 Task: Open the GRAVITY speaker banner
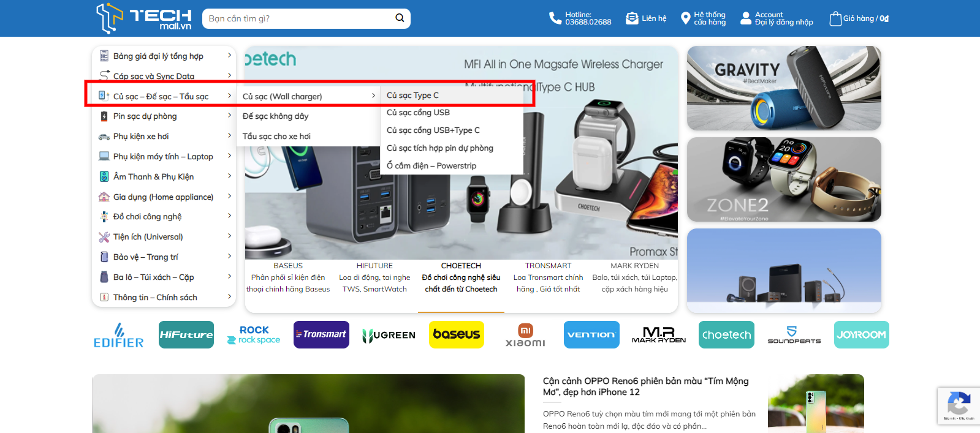(x=784, y=88)
